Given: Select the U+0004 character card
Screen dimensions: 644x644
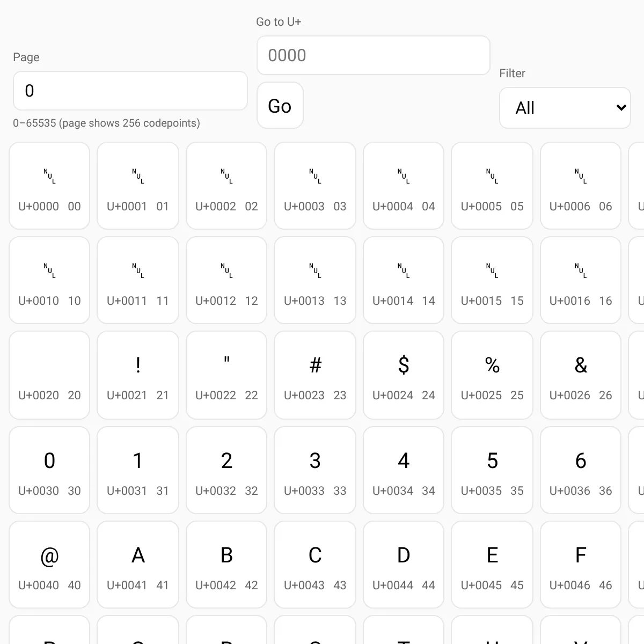Looking at the screenshot, I should pyautogui.click(x=404, y=186).
